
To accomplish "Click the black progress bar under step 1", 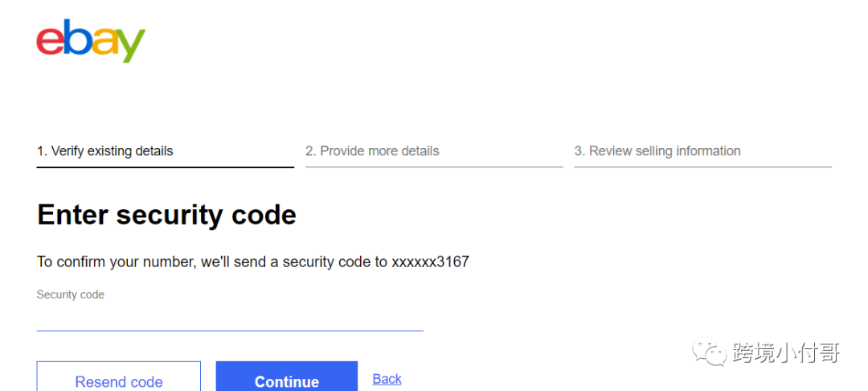I will [165, 167].
